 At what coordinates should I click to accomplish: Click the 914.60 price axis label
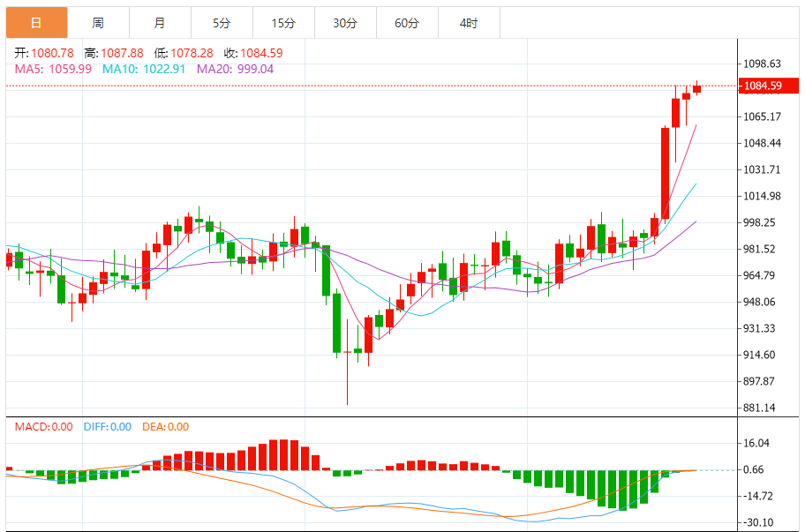pos(759,355)
